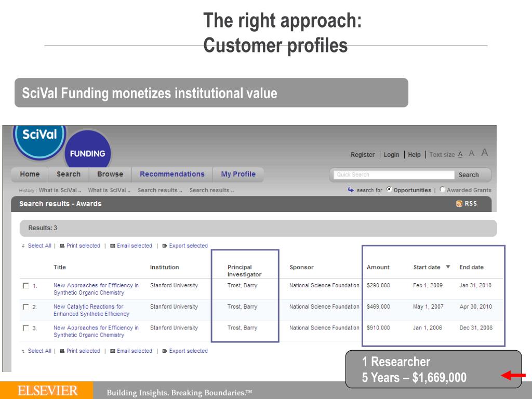Sort by Start date arrow
Viewport: 532px width, 399px height.
tap(448, 267)
